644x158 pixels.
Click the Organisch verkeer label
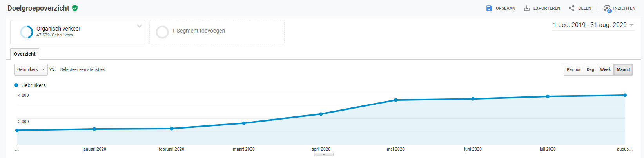58,29
